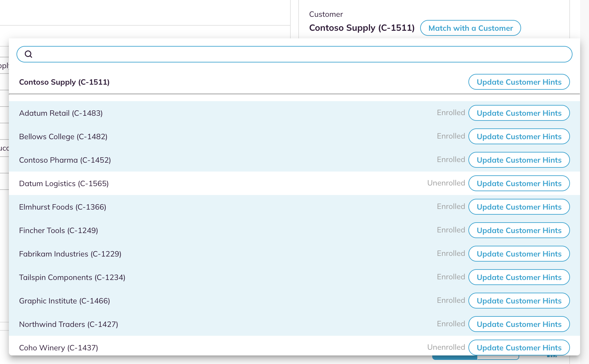Image resolution: width=589 pixels, height=364 pixels.
Task: Click Unenrolled status for Datum Logistics
Action: pos(446,183)
